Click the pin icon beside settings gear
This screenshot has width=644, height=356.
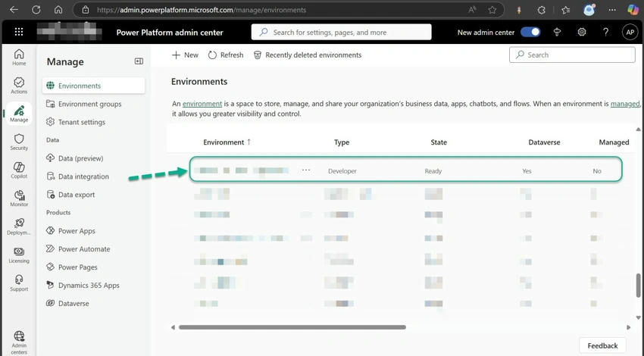558,32
